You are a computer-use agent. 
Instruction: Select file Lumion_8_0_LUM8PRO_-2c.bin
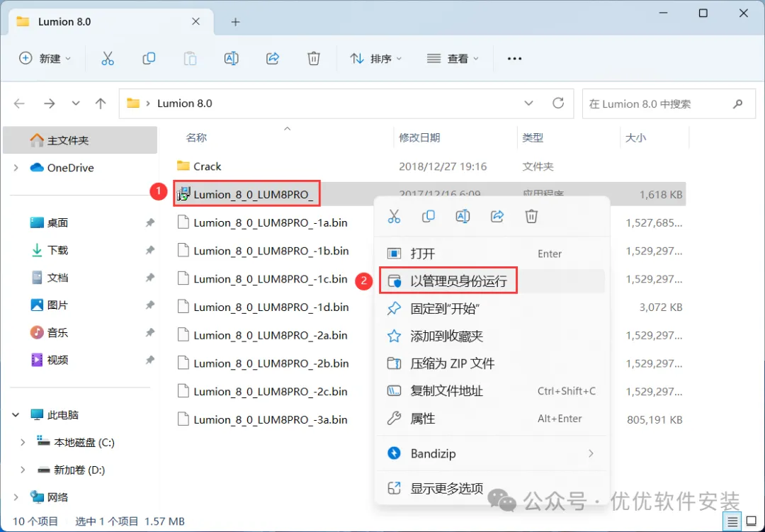pyautogui.click(x=270, y=392)
